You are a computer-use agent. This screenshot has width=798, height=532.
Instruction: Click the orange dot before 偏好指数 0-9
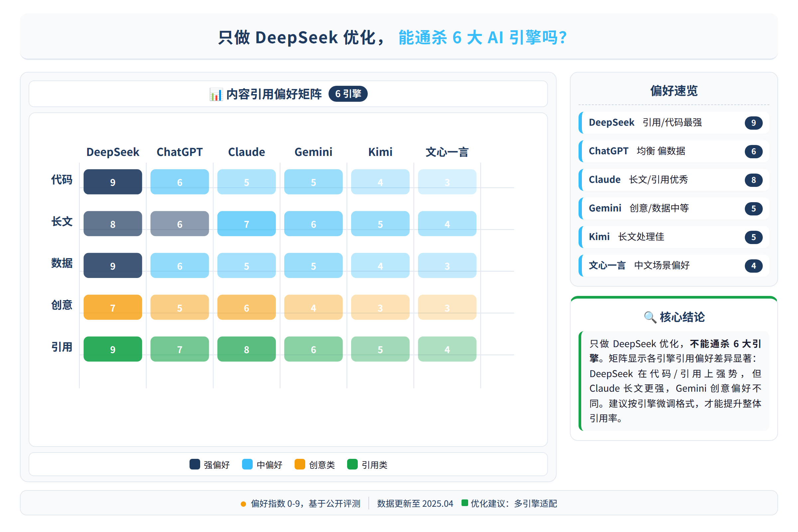243,504
